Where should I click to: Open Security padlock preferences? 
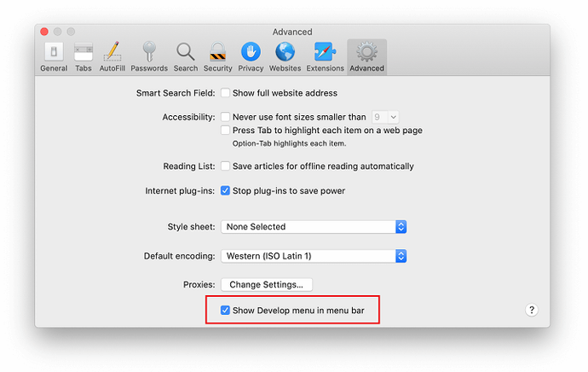pyautogui.click(x=217, y=56)
